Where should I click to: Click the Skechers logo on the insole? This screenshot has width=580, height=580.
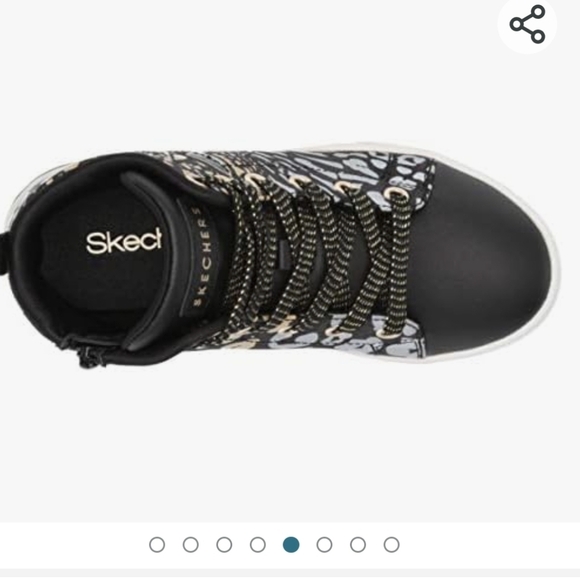(124, 241)
